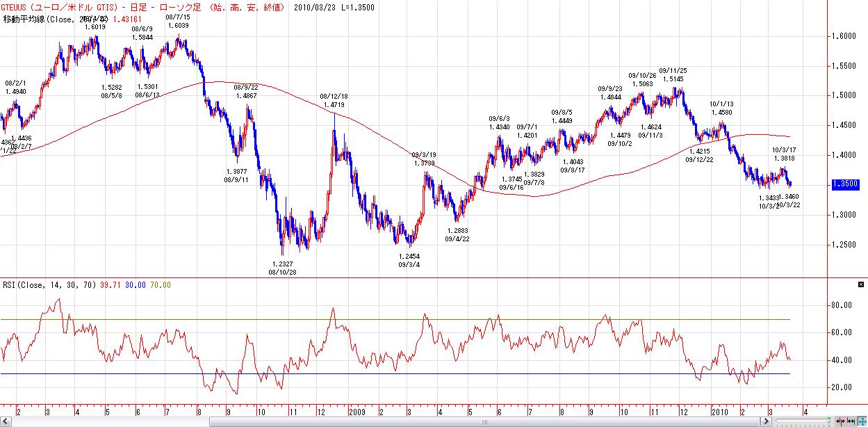The width and height of the screenshot is (868, 427).
Task: Click the high label 1.4940
Action: pos(16,91)
